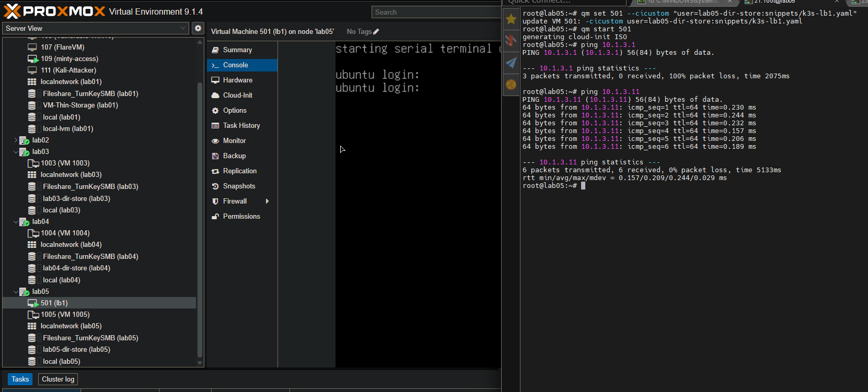This screenshot has width=868, height=392.
Task: Expand the lab02 node
Action: 16,140
